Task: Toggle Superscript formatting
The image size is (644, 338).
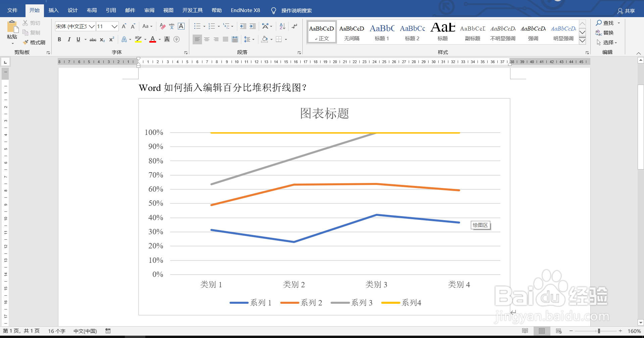Action: tap(112, 40)
